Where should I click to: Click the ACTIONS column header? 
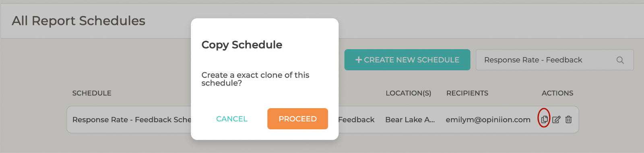tap(557, 93)
